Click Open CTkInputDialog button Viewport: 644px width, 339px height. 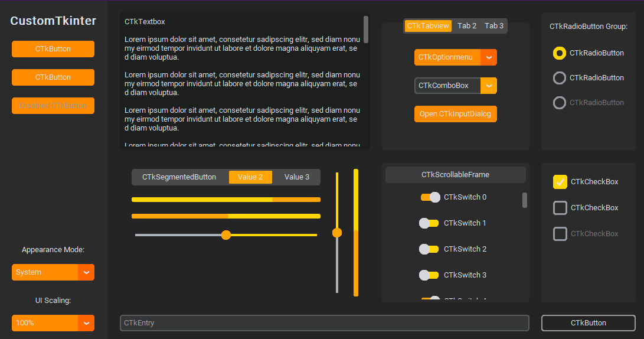click(455, 114)
